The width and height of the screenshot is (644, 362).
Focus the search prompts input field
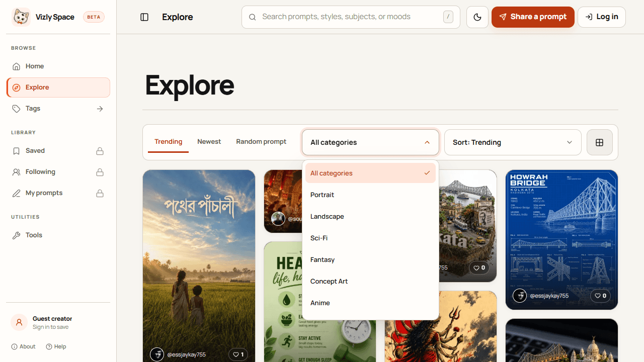[351, 17]
